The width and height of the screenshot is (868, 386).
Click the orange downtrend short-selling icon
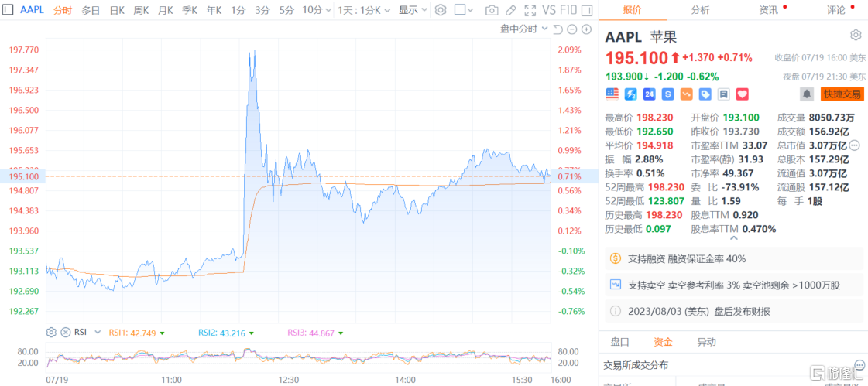(x=687, y=94)
